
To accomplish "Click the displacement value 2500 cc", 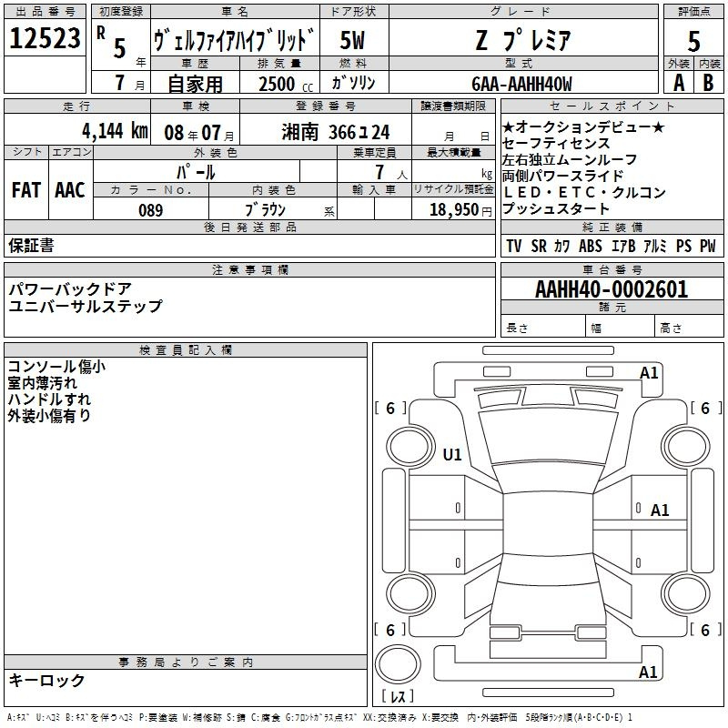I will coord(286,84).
